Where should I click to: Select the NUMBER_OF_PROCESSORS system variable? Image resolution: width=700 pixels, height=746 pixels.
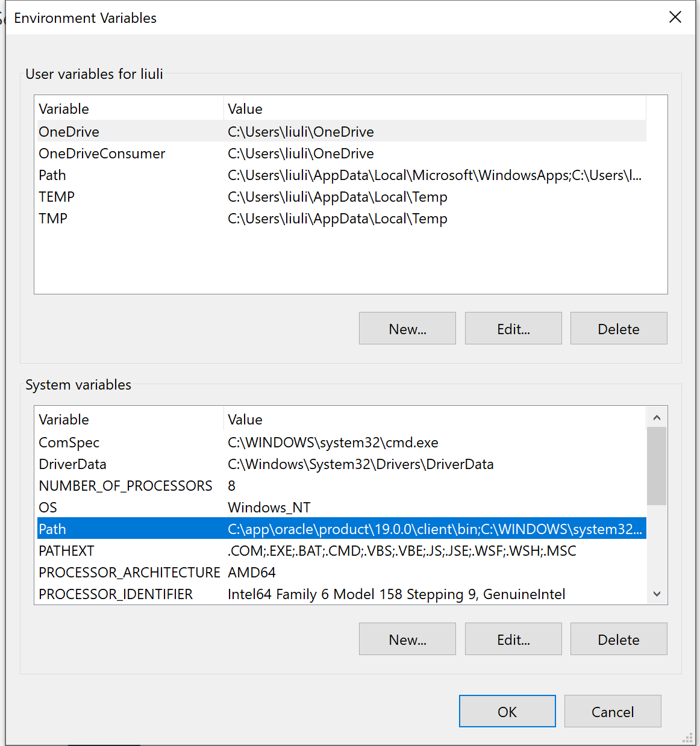tap(125, 486)
